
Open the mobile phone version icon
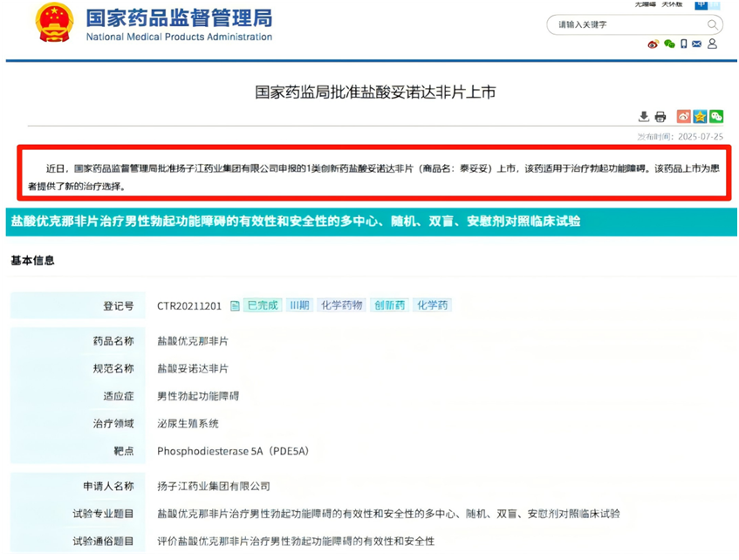tap(683, 44)
